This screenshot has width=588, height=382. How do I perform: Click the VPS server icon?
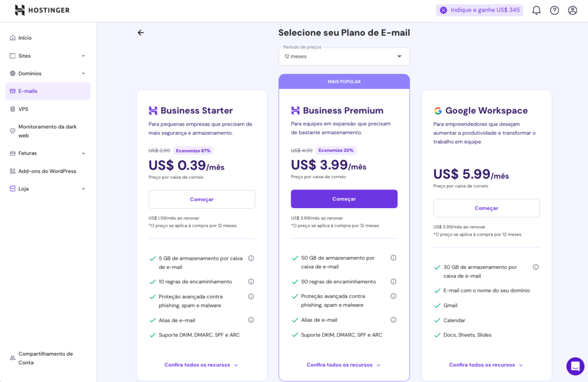click(x=13, y=109)
